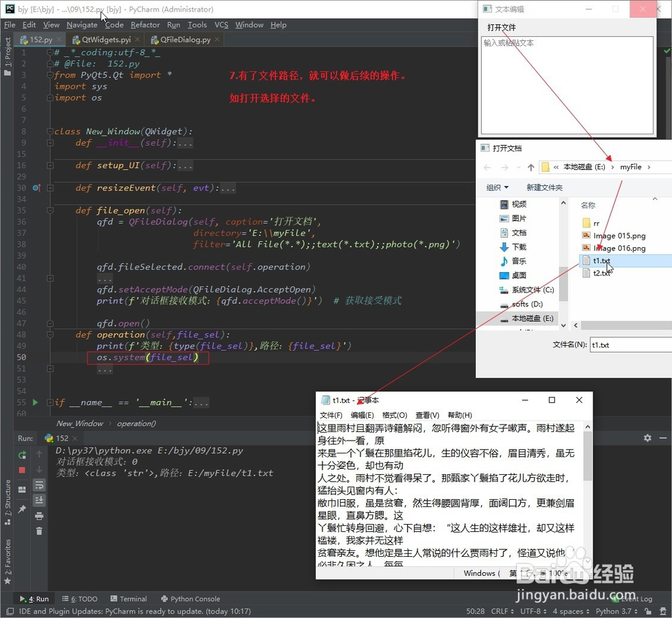Viewport: 672px width, 618px height.
Task: Open the VCS menu
Action: click(x=221, y=25)
